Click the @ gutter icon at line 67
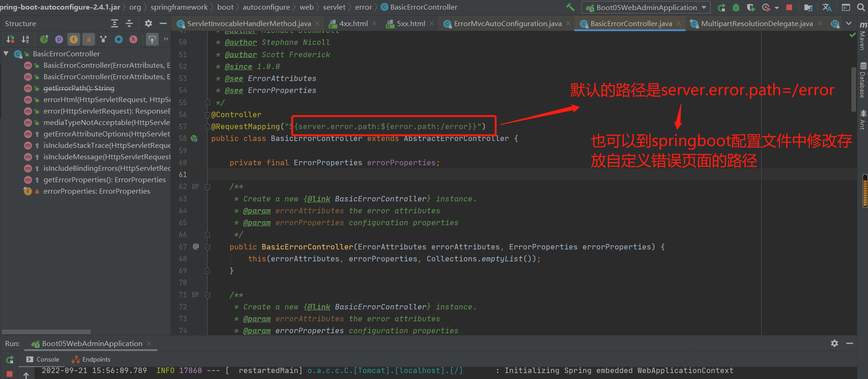 pos(196,246)
